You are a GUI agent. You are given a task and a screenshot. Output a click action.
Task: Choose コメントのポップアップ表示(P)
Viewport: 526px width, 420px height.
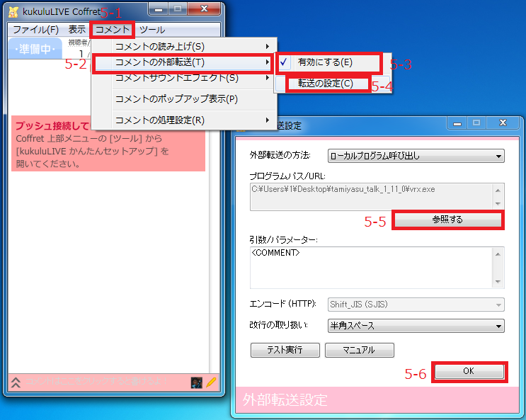coord(184,99)
